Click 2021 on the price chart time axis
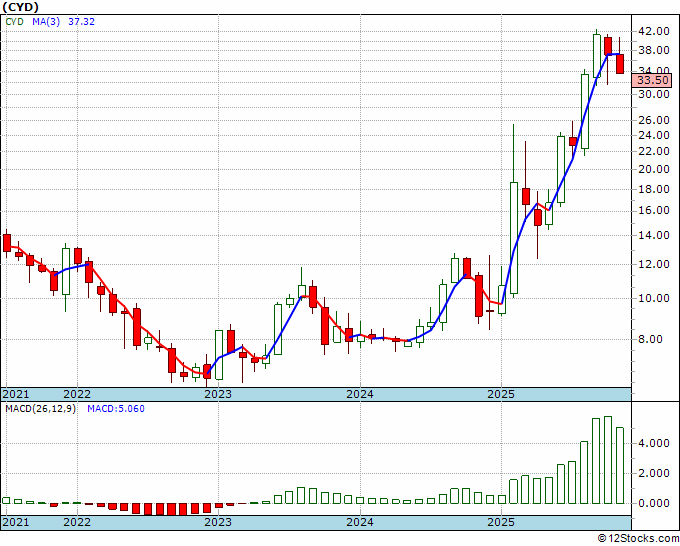 pyautogui.click(x=16, y=394)
